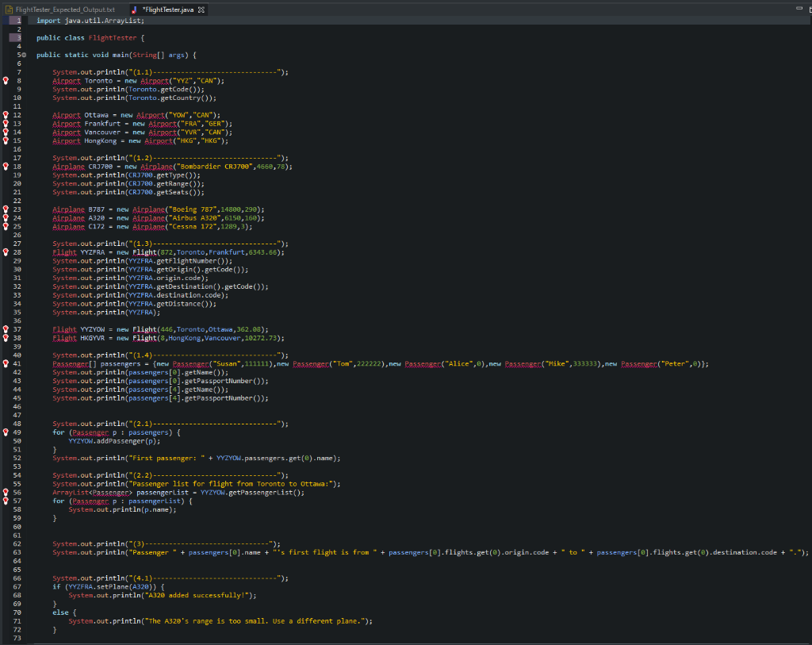
Task: Click the lightbulb marker next to Airplane B787 line
Action: click(6, 209)
